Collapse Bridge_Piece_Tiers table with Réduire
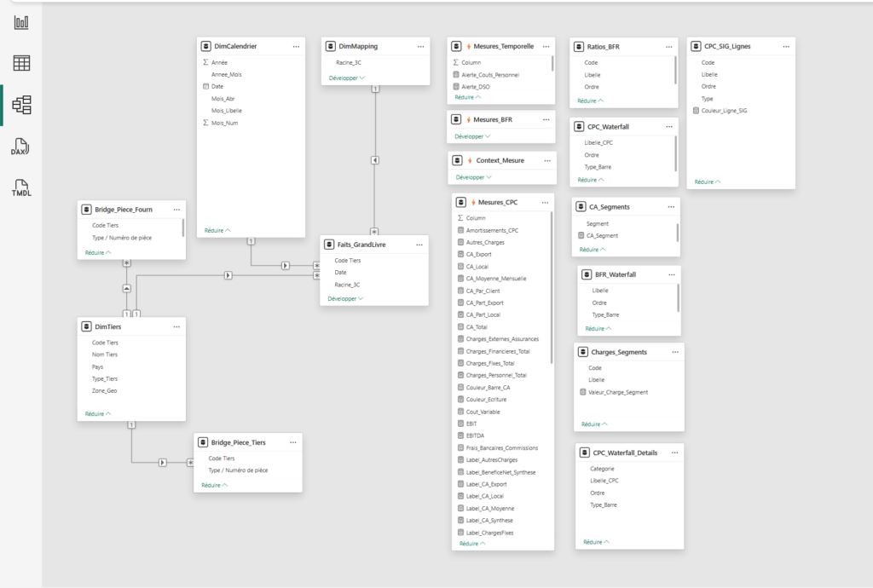873x588 pixels. [x=214, y=485]
